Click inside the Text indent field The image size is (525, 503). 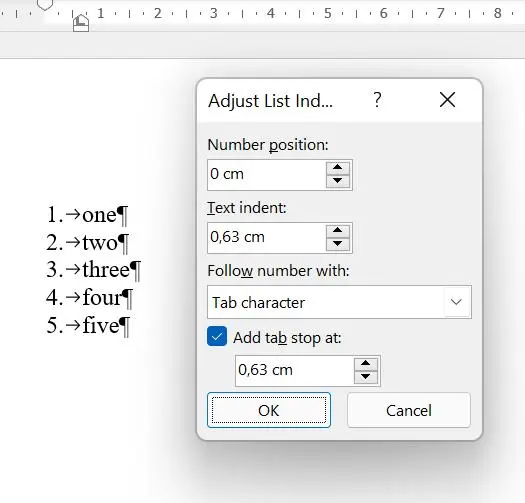tap(267, 237)
